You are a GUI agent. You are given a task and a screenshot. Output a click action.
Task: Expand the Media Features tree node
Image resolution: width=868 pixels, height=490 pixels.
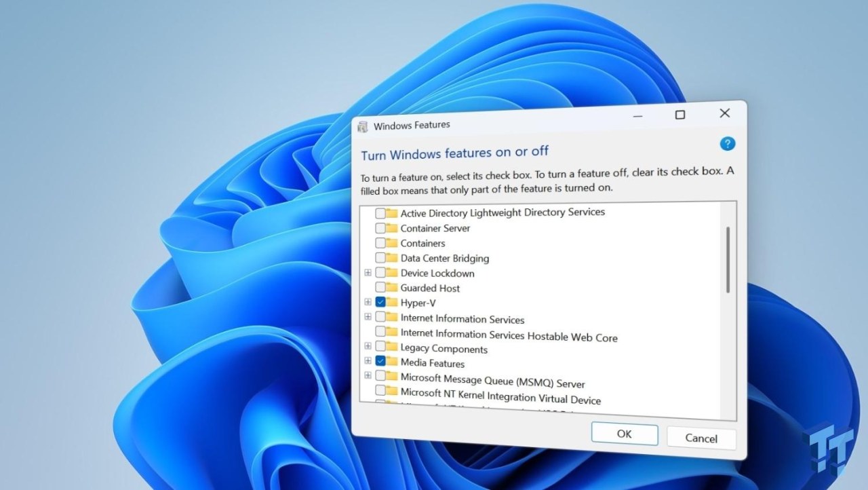(x=368, y=361)
